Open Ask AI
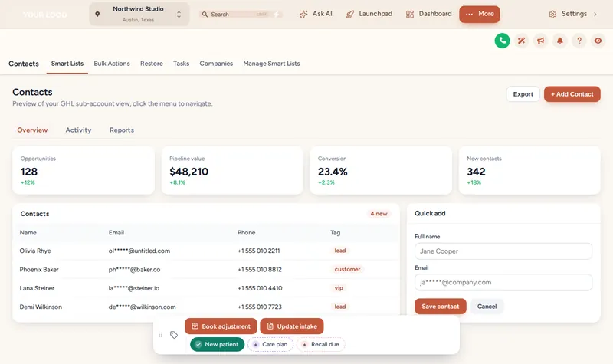The width and height of the screenshot is (613, 364). pos(316,14)
